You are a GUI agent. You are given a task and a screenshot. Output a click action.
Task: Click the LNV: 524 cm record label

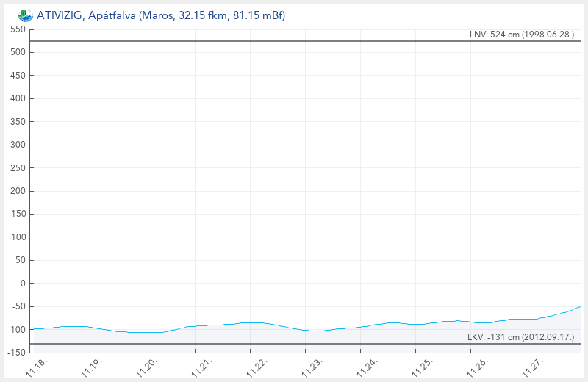(x=522, y=35)
